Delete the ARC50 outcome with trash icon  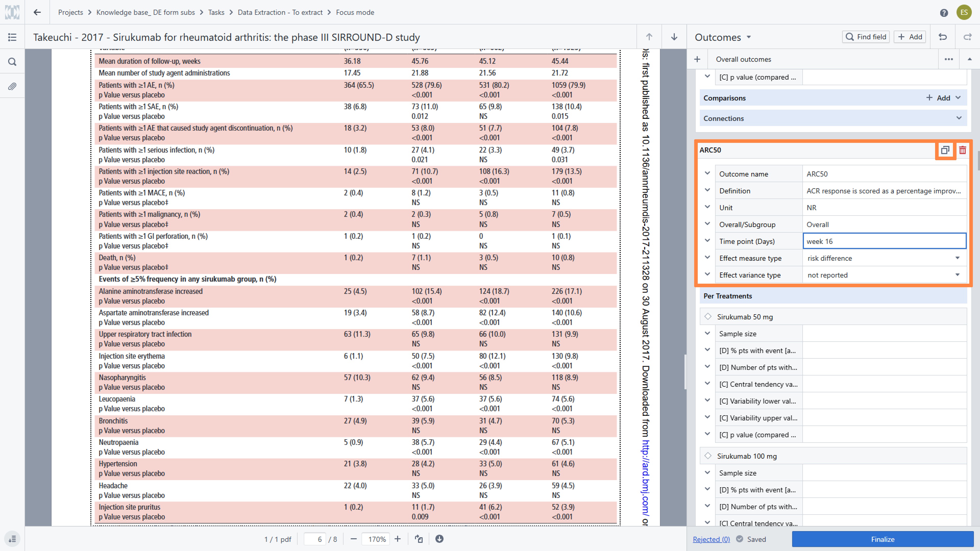pos(962,150)
